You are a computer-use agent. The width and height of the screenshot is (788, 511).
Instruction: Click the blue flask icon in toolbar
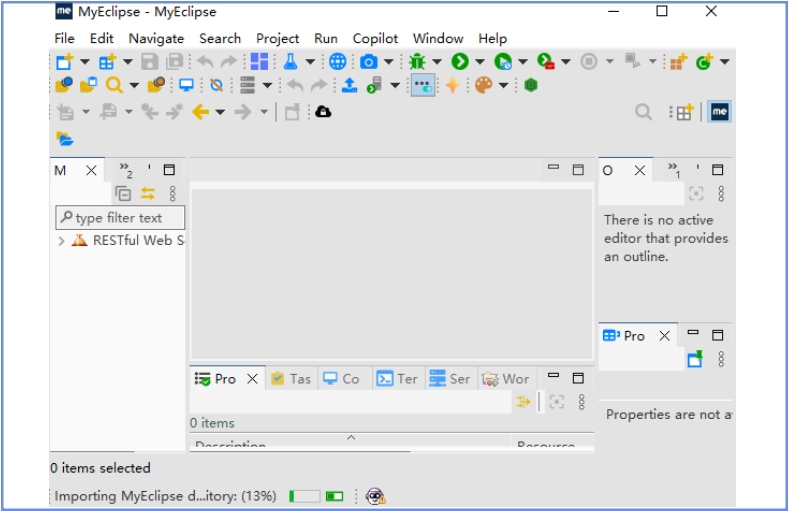pyautogui.click(x=290, y=62)
